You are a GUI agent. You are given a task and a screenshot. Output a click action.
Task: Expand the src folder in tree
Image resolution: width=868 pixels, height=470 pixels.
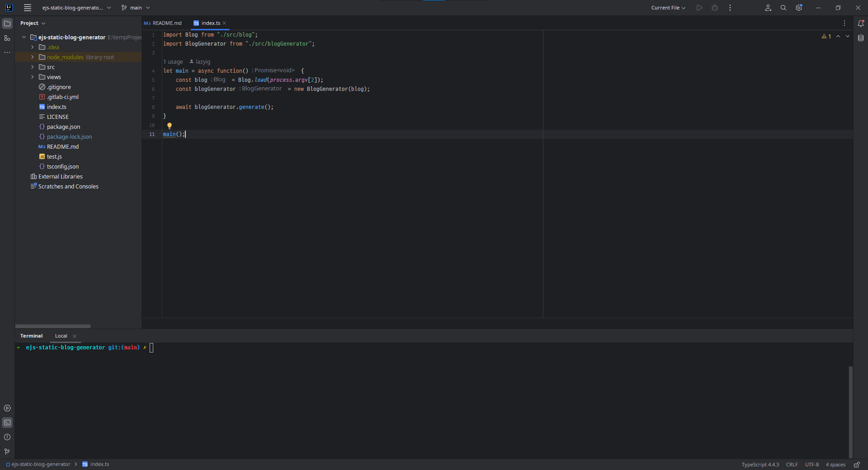pos(33,67)
